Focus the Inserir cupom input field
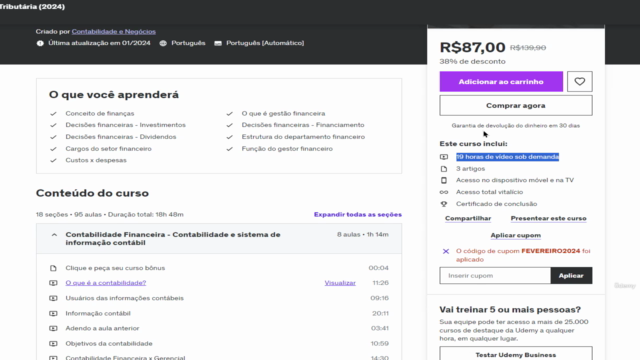 (x=495, y=276)
